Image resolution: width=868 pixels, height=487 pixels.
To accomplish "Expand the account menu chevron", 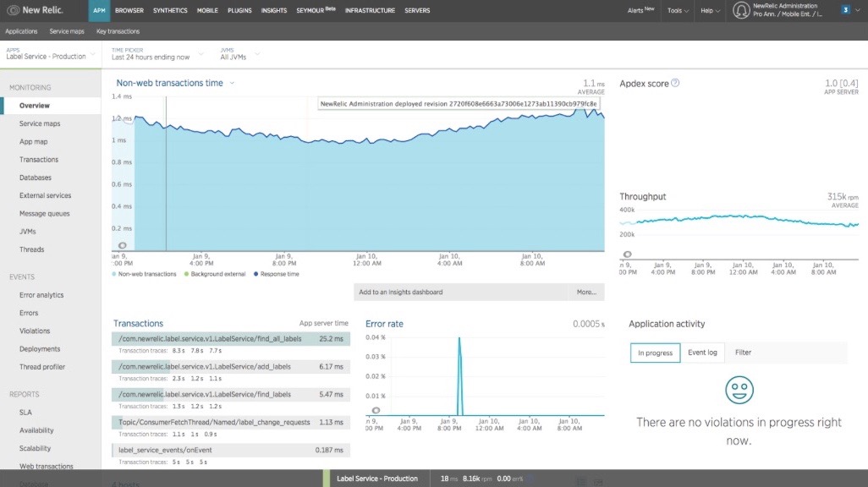I will [858, 10].
